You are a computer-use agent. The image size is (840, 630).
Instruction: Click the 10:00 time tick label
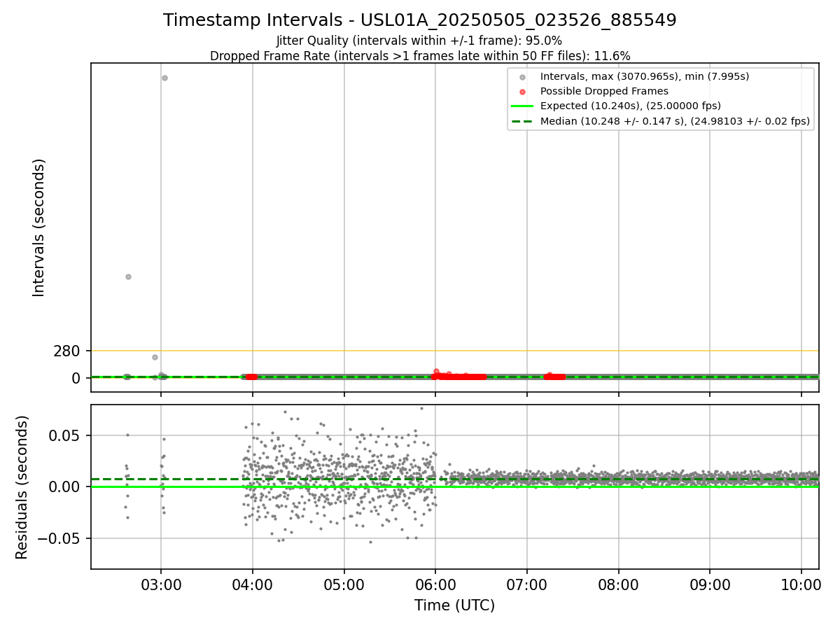click(x=801, y=584)
